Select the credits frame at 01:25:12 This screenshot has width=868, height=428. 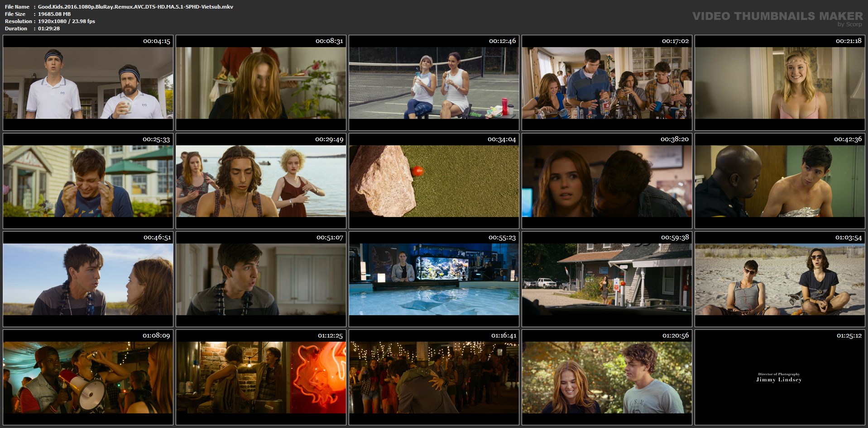pyautogui.click(x=780, y=377)
